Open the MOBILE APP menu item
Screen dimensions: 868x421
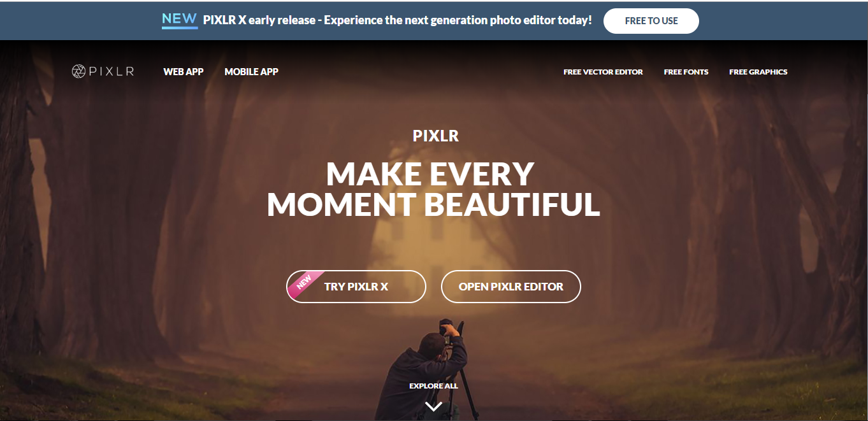[x=251, y=71]
